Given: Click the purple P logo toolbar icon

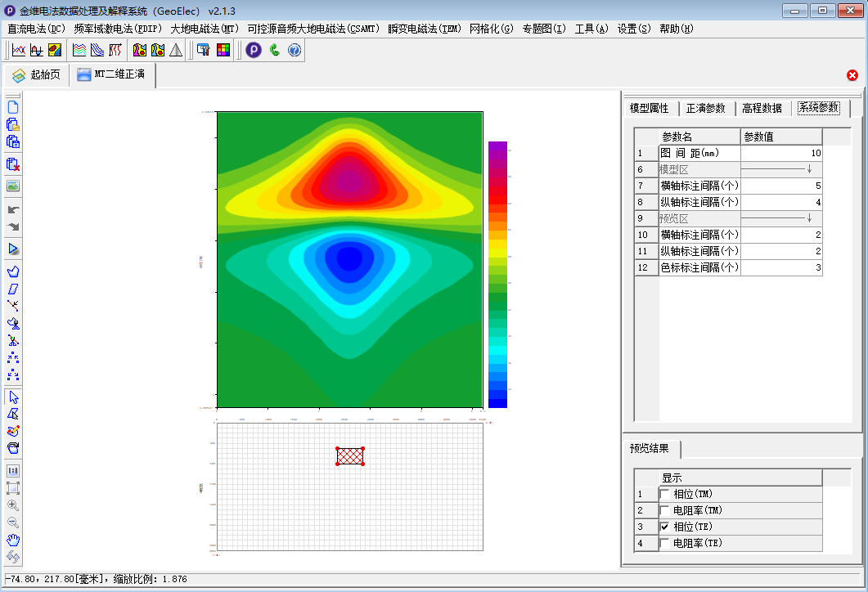Looking at the screenshot, I should click(254, 51).
